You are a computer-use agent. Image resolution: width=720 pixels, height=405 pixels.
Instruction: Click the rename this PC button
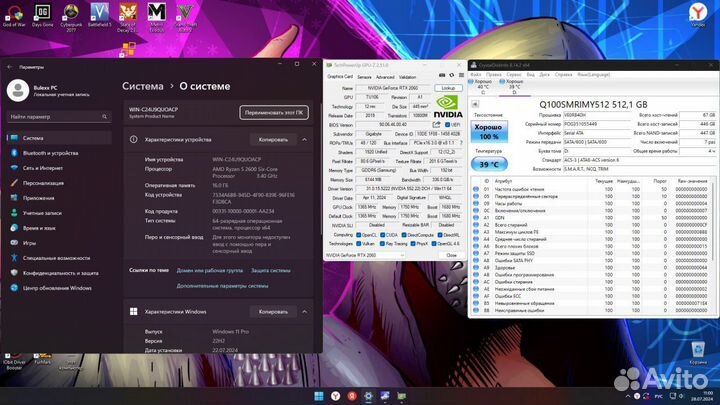pos(274,112)
